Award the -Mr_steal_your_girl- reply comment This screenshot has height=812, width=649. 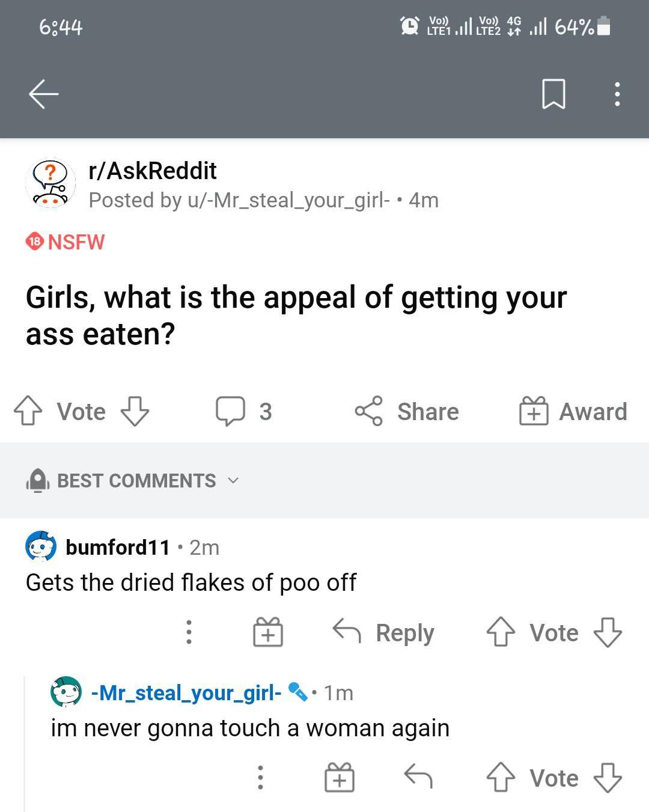click(340, 778)
